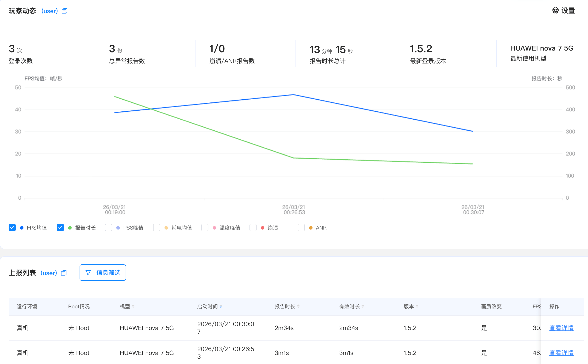The height and width of the screenshot is (364, 588).
Task: Uncheck the FPS均值 checkbox
Action: pos(12,228)
